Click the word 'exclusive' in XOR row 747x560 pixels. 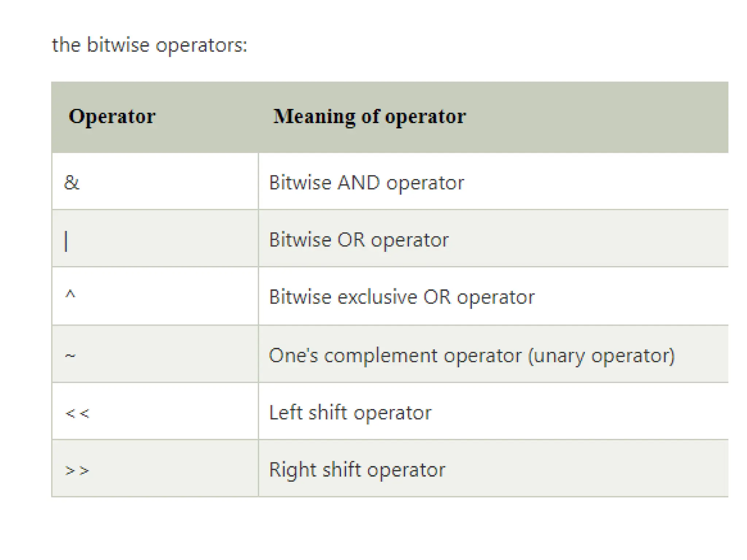pos(377,297)
